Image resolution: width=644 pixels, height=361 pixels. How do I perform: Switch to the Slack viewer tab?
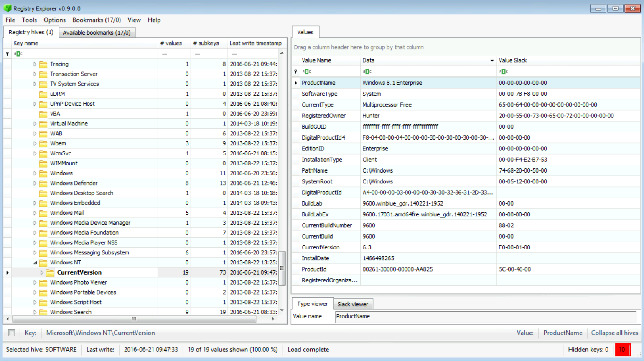click(x=353, y=304)
